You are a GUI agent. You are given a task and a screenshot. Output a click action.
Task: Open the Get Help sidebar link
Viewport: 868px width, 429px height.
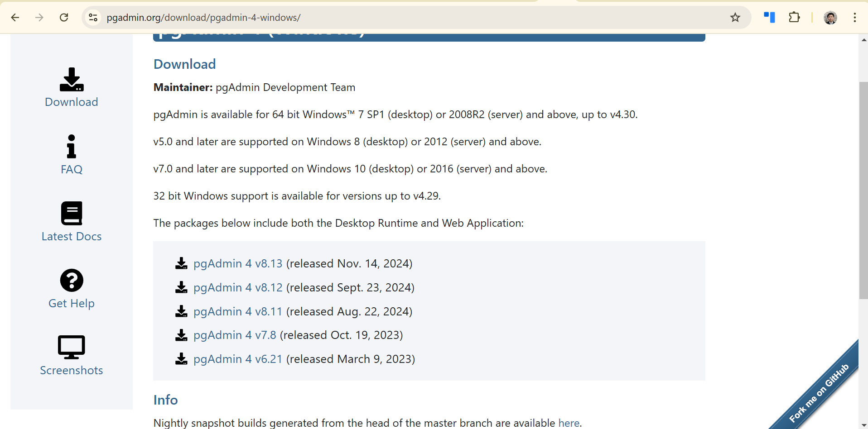coord(72,303)
